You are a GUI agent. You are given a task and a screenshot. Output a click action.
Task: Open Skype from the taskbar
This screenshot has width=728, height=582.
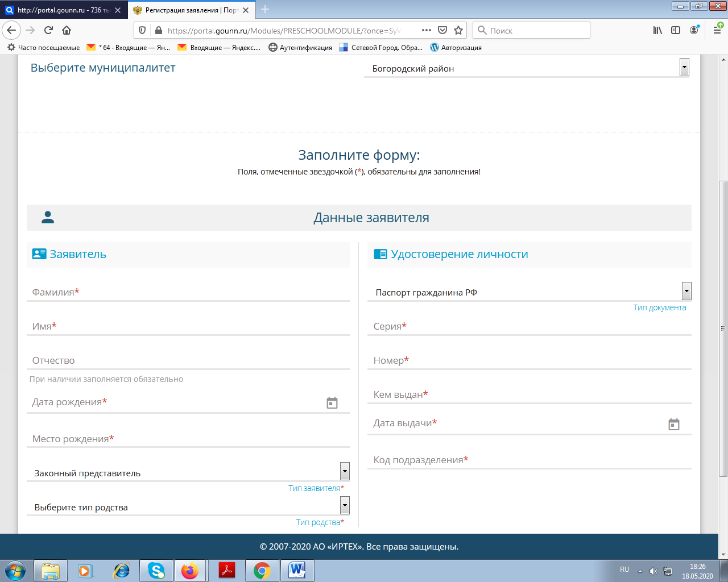click(156, 571)
